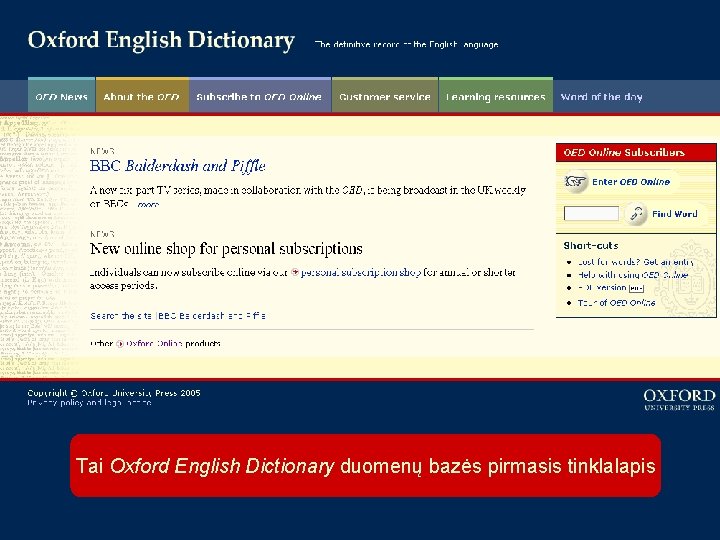This screenshot has width=720, height=540.
Task: Click arrow icon before Oxford Online
Action: [120, 344]
